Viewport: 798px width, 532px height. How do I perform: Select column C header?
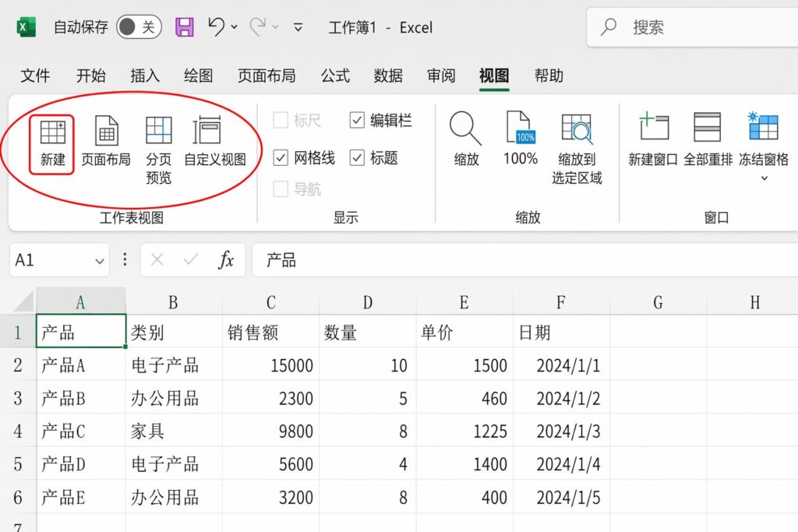(270, 303)
